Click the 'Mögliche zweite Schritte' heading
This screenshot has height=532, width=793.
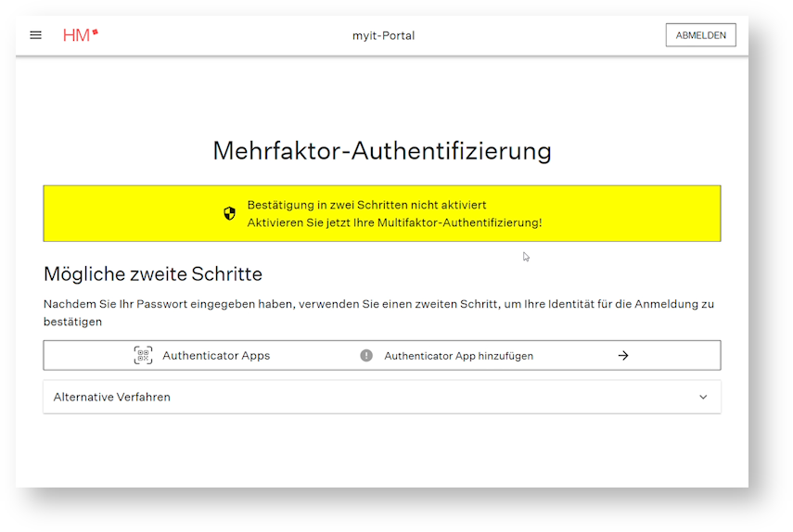tap(153, 273)
